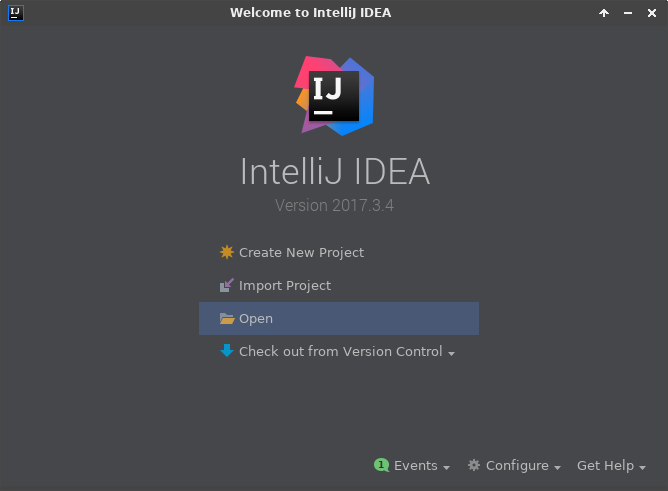Open the Configure menu label
668x491 pixels.
tap(517, 465)
